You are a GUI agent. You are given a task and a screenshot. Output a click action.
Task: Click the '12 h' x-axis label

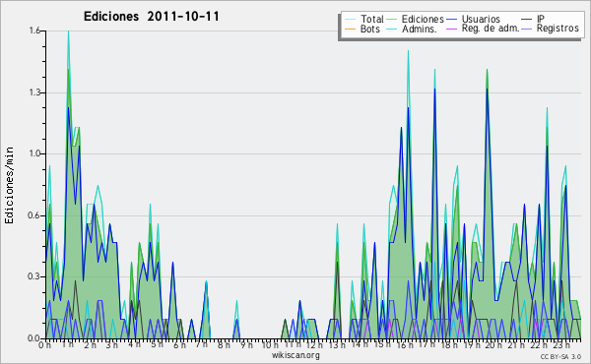pyautogui.click(x=314, y=345)
